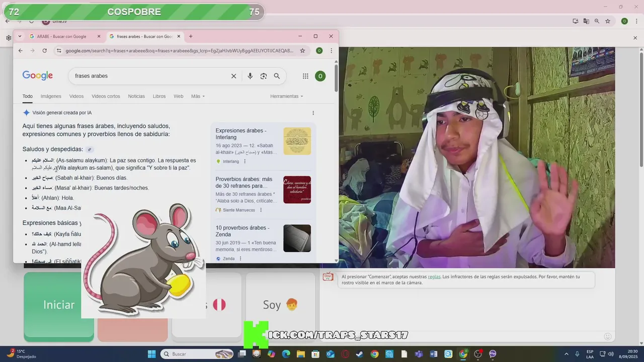Bookmark this page with the star icon
This screenshot has width=644, height=362.
coord(302,51)
